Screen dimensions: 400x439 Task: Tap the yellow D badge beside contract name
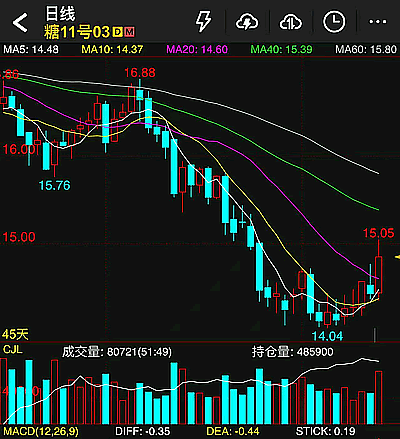117,32
